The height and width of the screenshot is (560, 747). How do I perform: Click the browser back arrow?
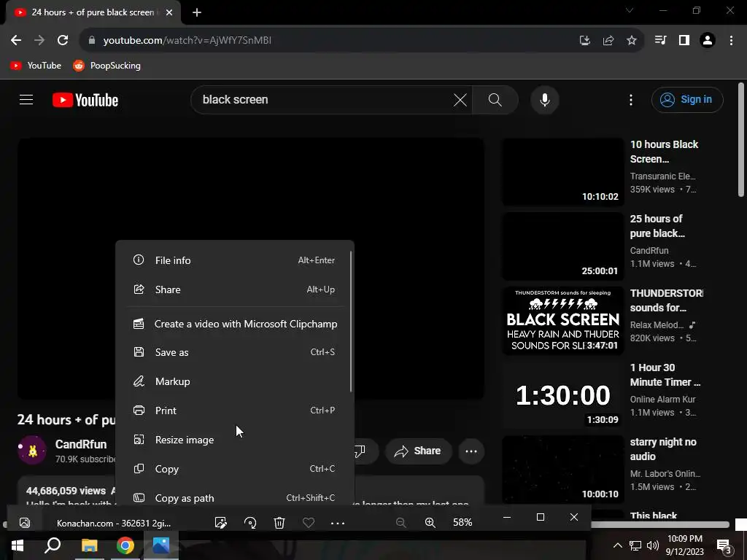point(16,41)
